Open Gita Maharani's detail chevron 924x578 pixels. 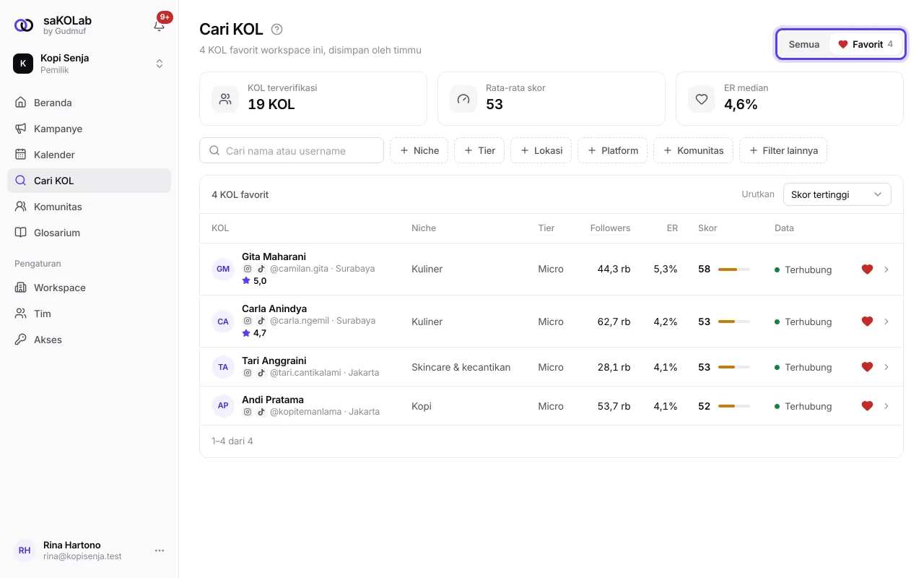click(x=886, y=269)
